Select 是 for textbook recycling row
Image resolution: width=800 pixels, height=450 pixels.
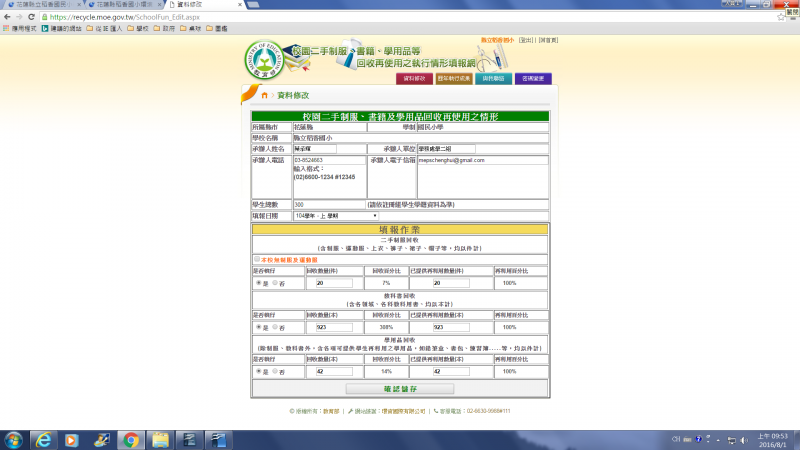[259, 327]
